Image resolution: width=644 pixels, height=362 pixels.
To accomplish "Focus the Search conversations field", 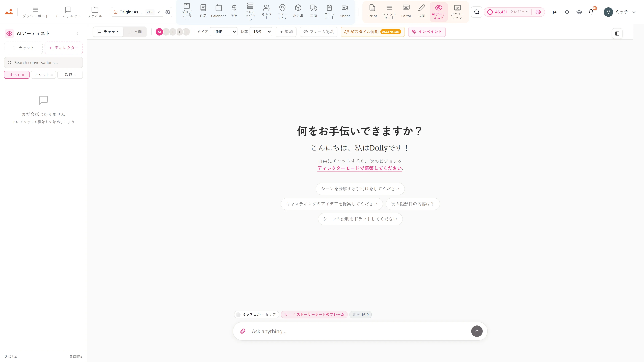I will click(x=43, y=63).
